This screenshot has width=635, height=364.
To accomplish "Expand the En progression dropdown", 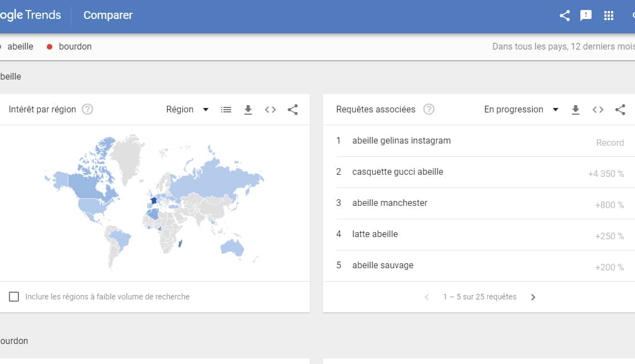I will coord(521,110).
